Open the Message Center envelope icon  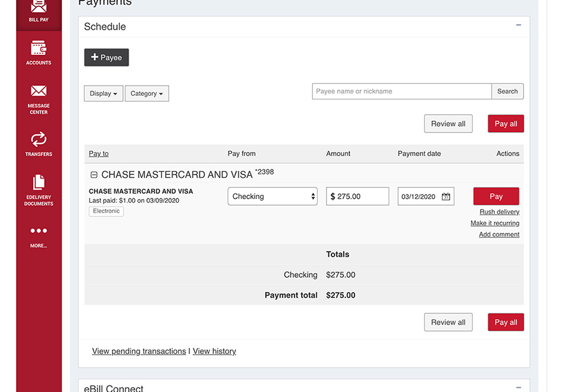38,91
